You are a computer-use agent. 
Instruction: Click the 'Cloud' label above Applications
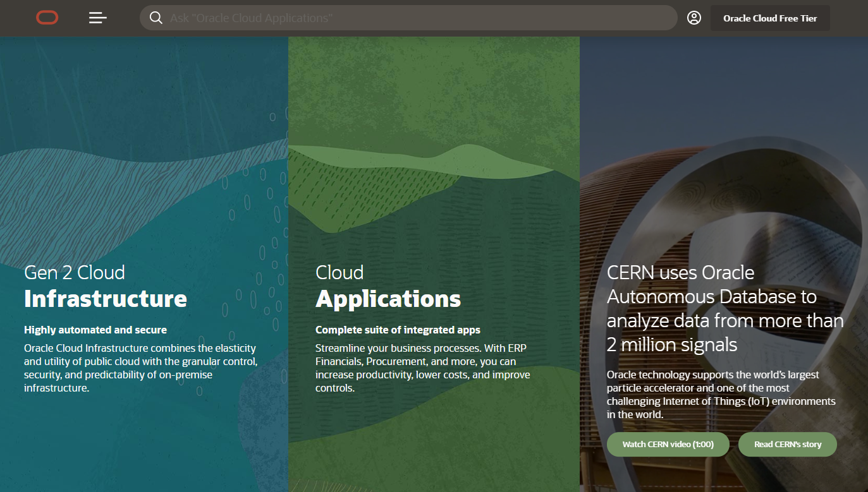coord(339,272)
